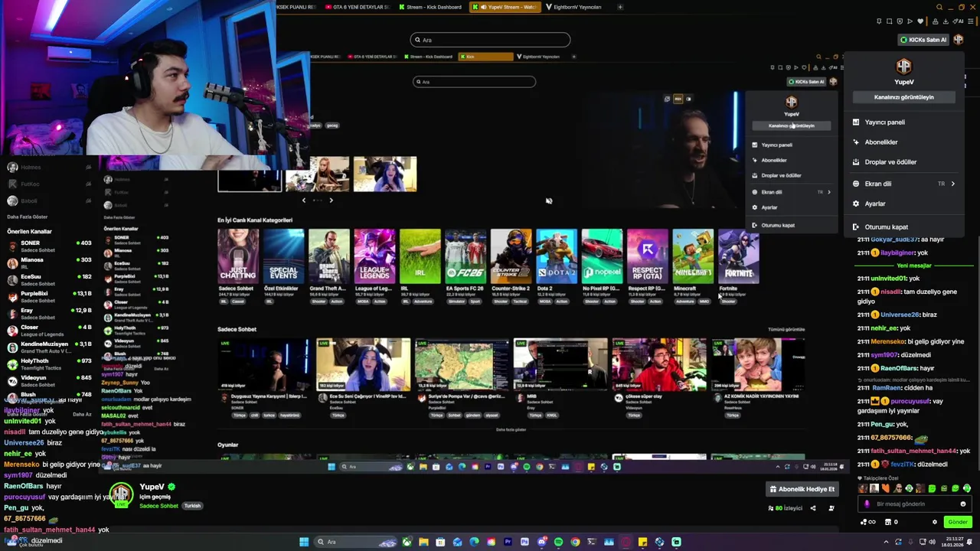
Task: Click the Gönder send button
Action: pyautogui.click(x=958, y=522)
